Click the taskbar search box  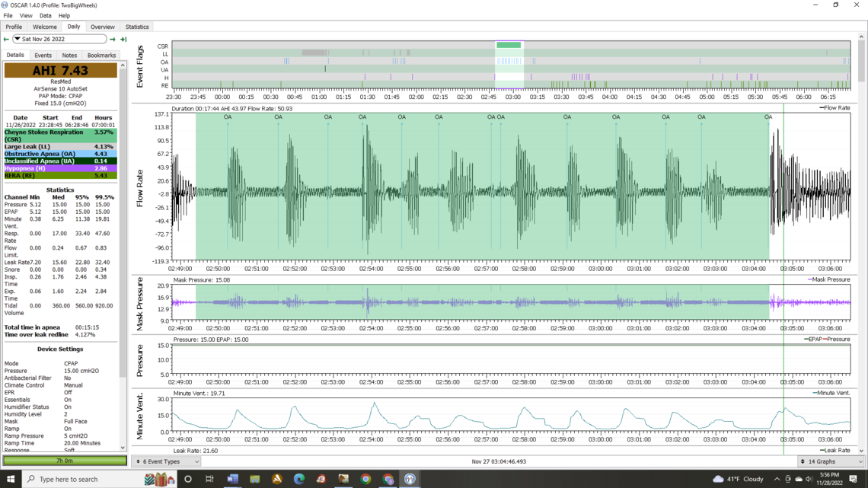pos(100,479)
